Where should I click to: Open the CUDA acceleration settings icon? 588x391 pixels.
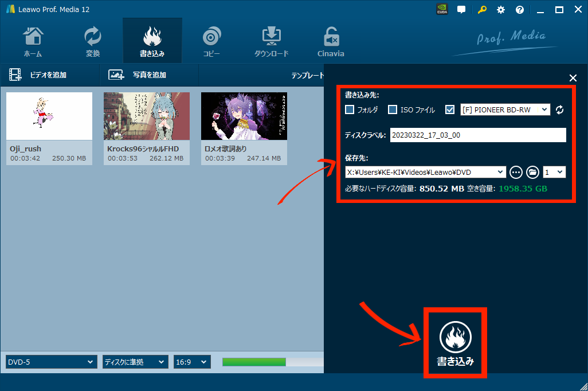442,10
